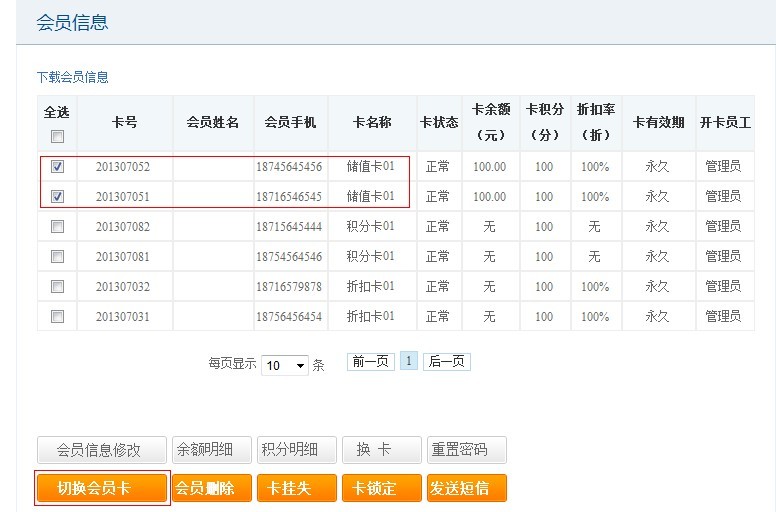
Task: Go to previous page with 前一页
Action: pos(370,362)
